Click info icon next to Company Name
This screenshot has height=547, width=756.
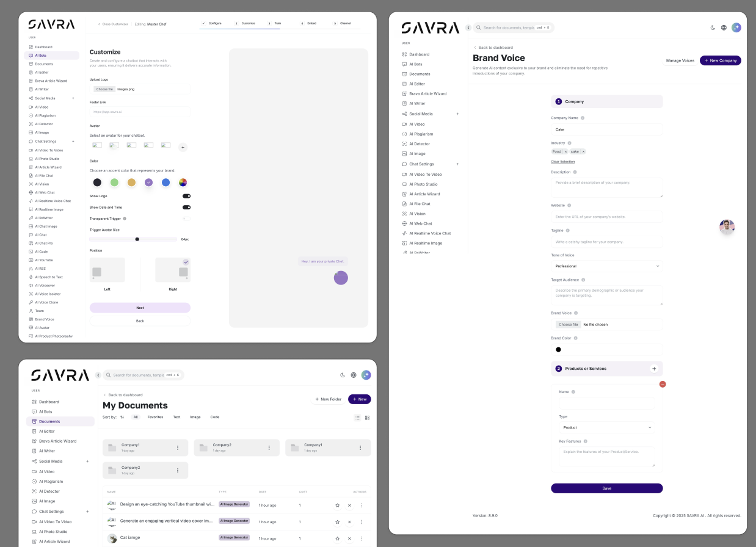583,118
